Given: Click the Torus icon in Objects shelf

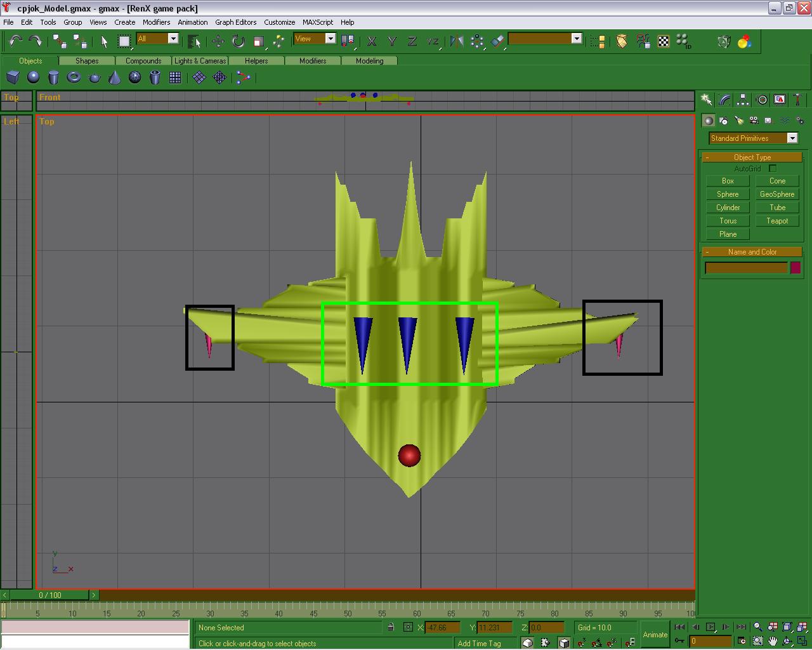Looking at the screenshot, I should tap(74, 77).
